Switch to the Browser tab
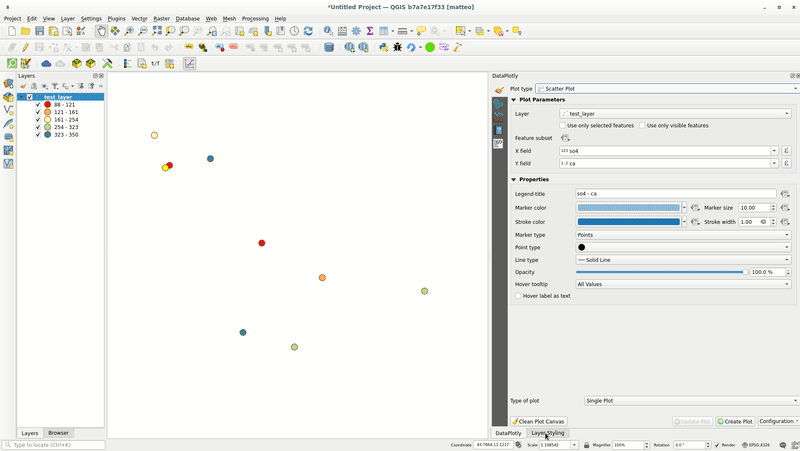800x451 pixels. (x=58, y=433)
